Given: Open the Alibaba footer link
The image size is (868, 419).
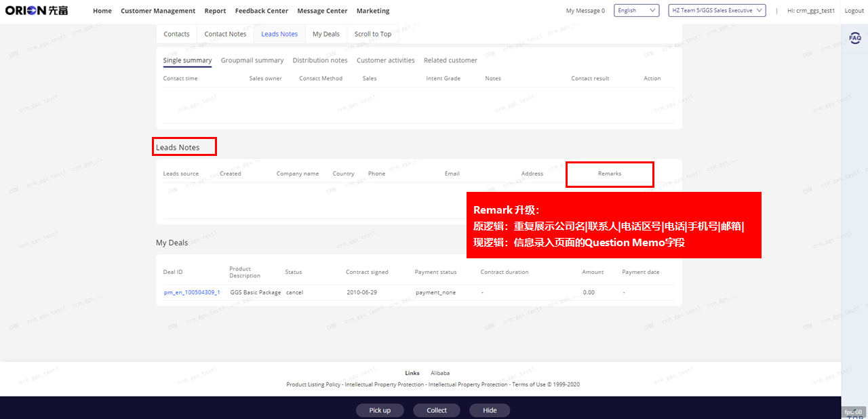Looking at the screenshot, I should point(440,373).
